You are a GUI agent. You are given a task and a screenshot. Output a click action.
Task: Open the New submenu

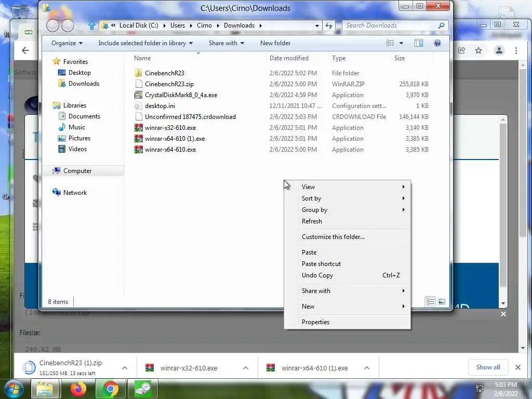click(x=348, y=307)
